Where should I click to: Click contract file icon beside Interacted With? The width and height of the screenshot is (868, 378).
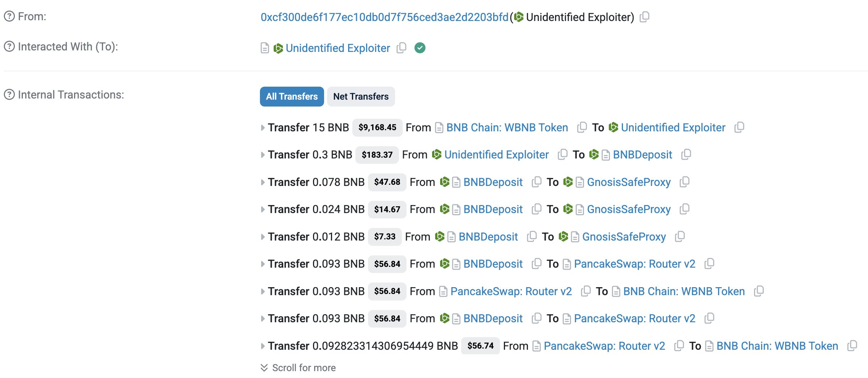[x=265, y=48]
